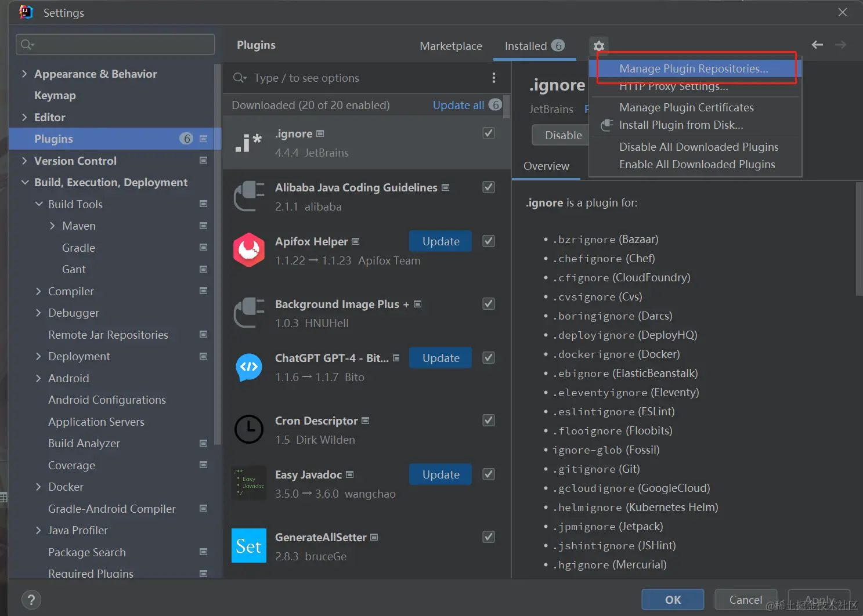
Task: Click the plugin search input field
Action: click(x=366, y=78)
